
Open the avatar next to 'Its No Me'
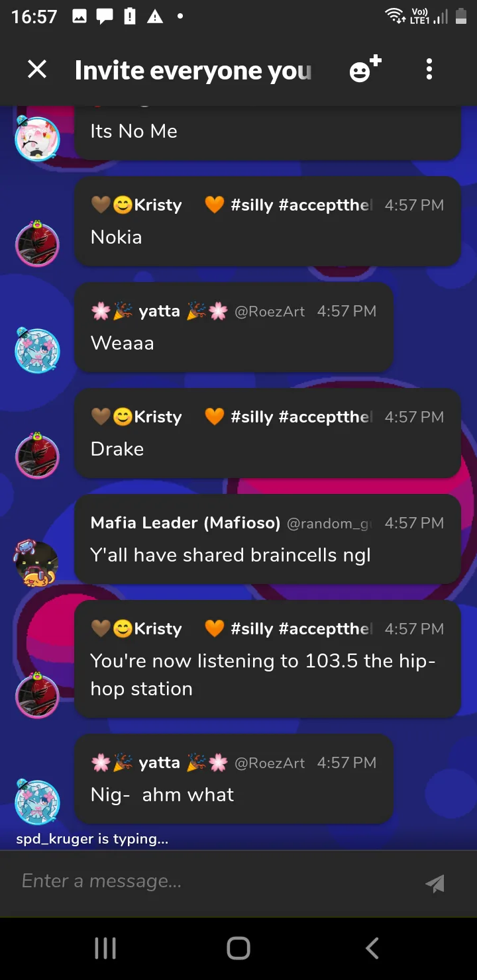click(x=37, y=138)
